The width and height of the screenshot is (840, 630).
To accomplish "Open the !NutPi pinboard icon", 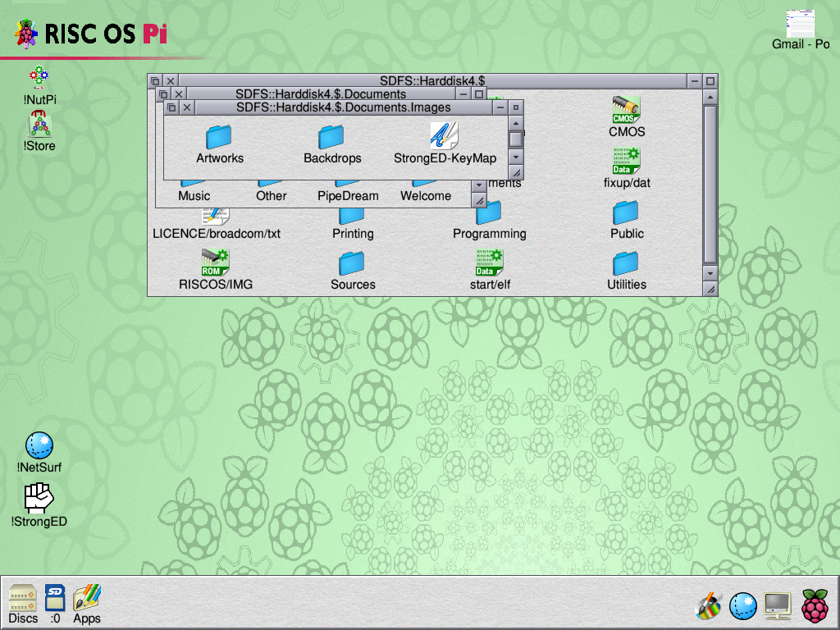I will [39, 78].
